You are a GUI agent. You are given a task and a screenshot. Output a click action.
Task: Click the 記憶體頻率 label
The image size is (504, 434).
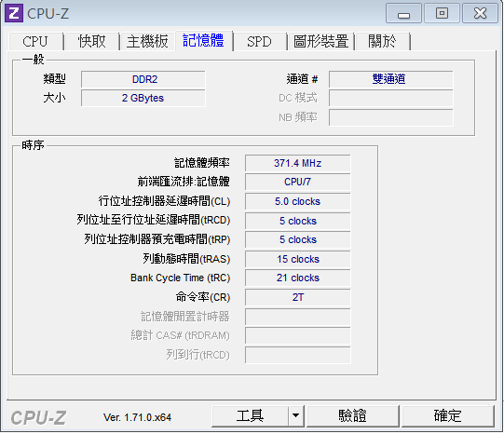[202, 163]
